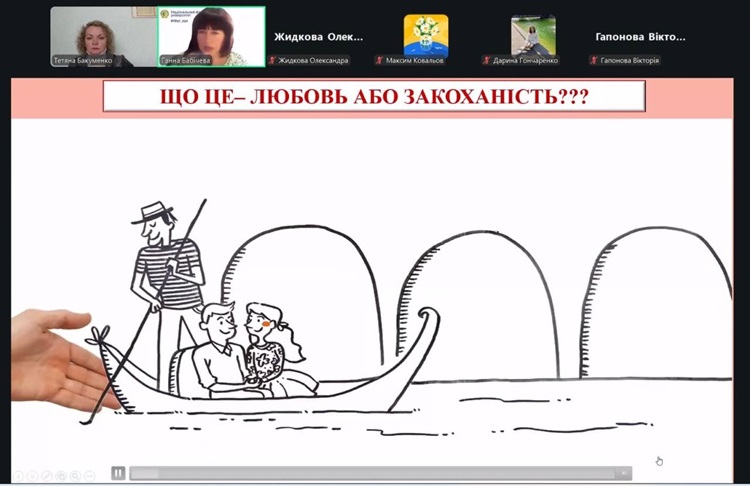The width and height of the screenshot is (750, 486).
Task: Click the volume icon at end of video bar
Action: point(625,473)
